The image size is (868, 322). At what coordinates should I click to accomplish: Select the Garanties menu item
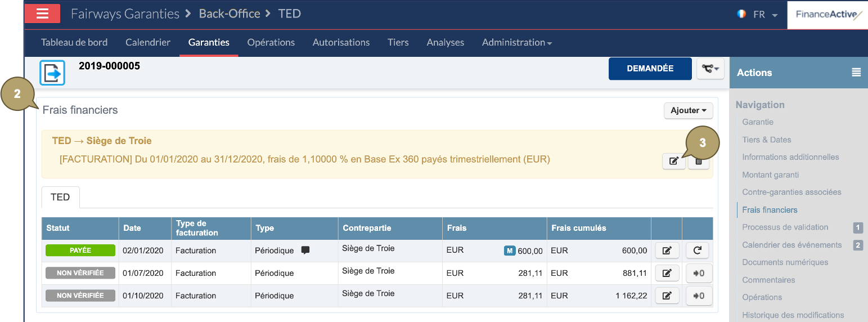click(x=209, y=42)
